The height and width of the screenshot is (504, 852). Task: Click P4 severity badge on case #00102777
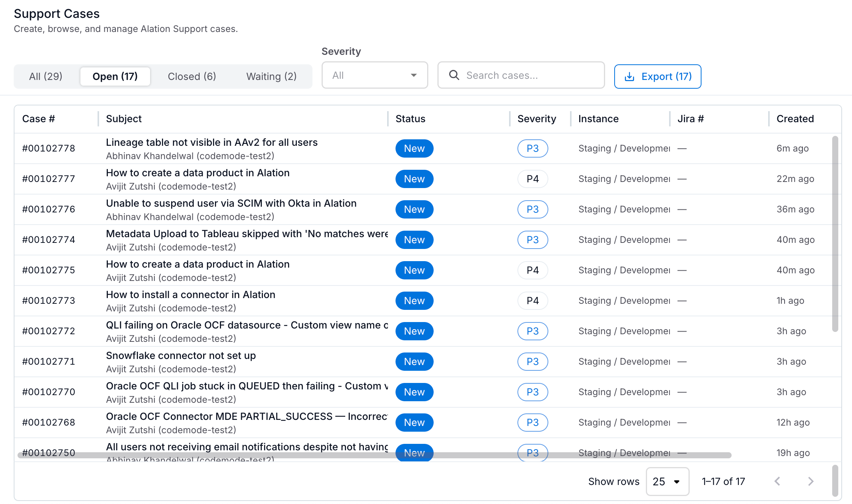click(533, 179)
